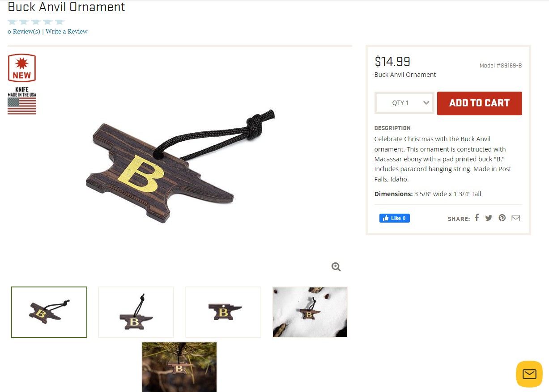Open the 0 Review(s) link
Image resolution: width=549 pixels, height=392 pixels.
pyautogui.click(x=24, y=31)
